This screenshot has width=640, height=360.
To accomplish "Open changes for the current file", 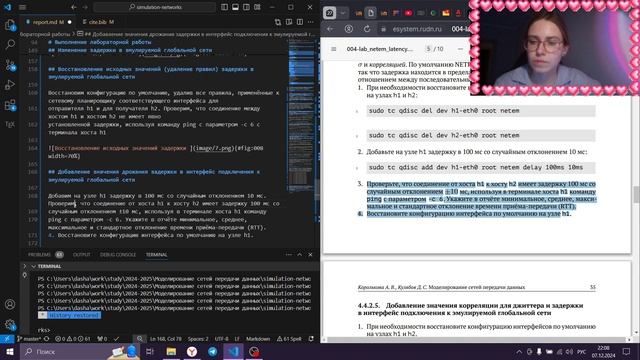I will 278,22.
